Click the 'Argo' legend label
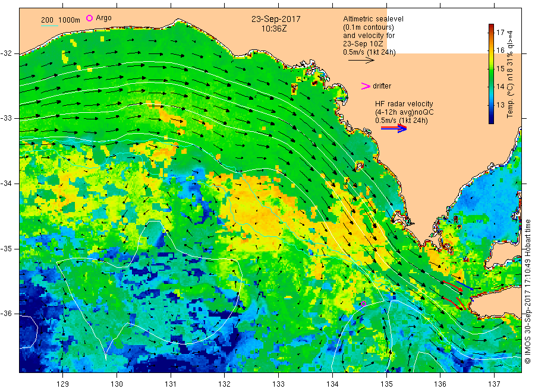The image size is (535, 392). click(103, 18)
